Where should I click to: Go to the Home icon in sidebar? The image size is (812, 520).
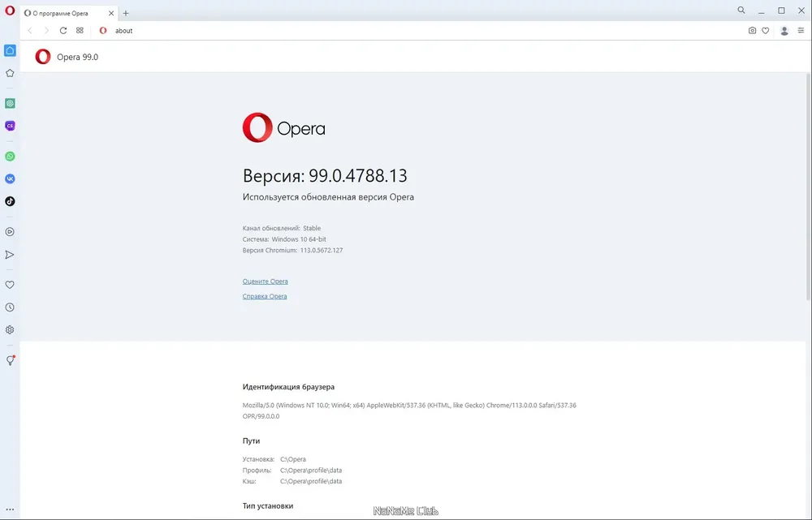(10, 50)
